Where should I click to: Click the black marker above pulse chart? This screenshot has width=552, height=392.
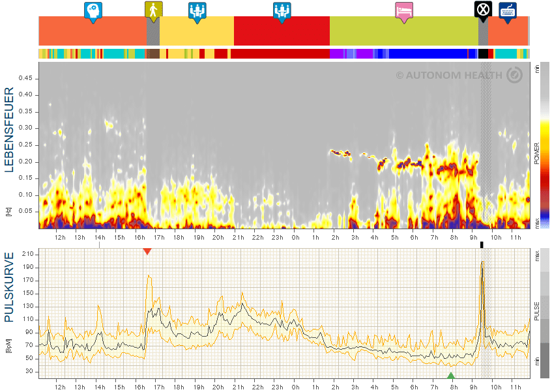(x=482, y=245)
